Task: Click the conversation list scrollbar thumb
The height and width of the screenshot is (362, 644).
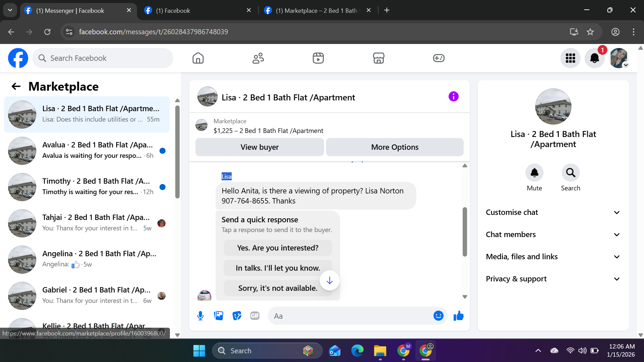Action: pyautogui.click(x=177, y=152)
